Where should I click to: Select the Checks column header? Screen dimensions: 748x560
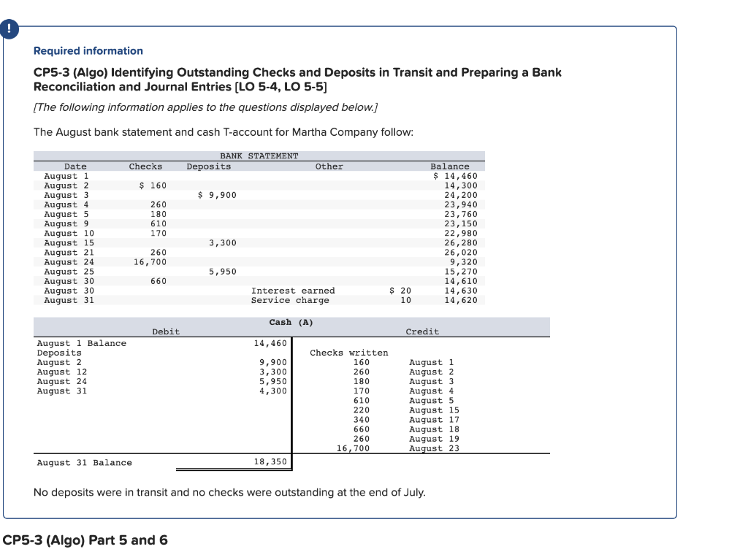[x=145, y=166]
